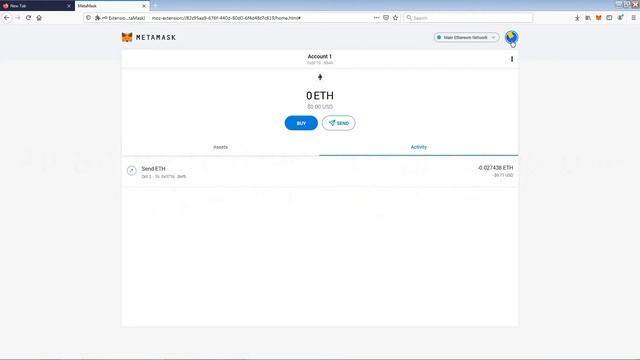This screenshot has width=640, height=360.
Task: Click the tracking protection shield icon
Action: point(89,18)
